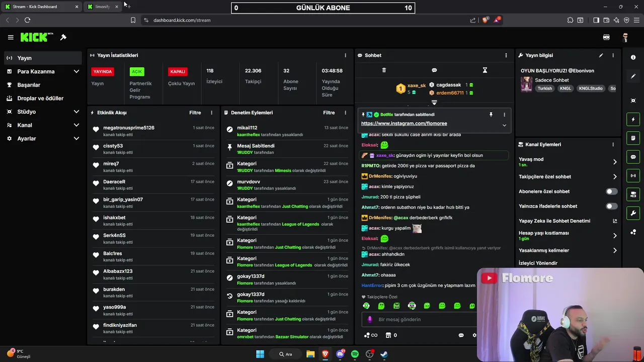This screenshot has height=362, width=644.
Task: Expand the Para Kazanma sidebar section
Action: (x=76, y=71)
